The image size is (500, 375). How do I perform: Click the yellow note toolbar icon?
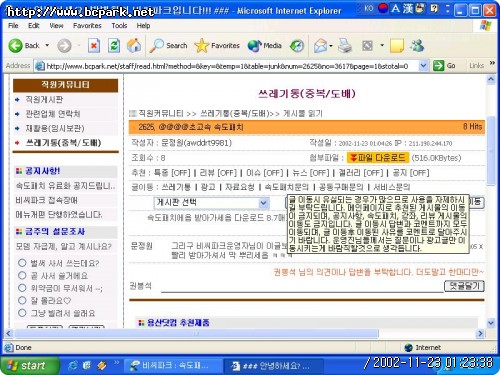(397, 46)
